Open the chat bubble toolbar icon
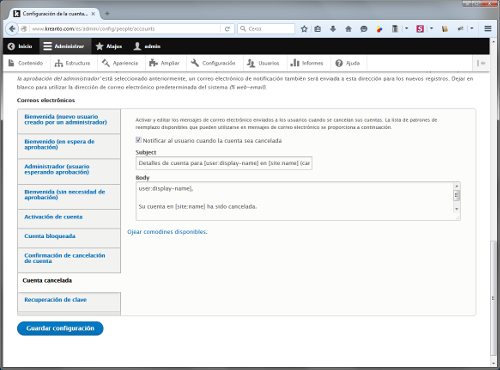Image resolution: width=500 pixels, height=370 pixels. point(364,29)
